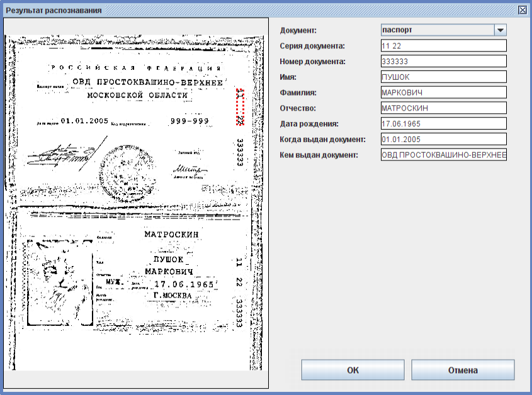The image size is (532, 395).
Task: Select the Отчество field with МАТРОСКИН
Action: coord(443,108)
